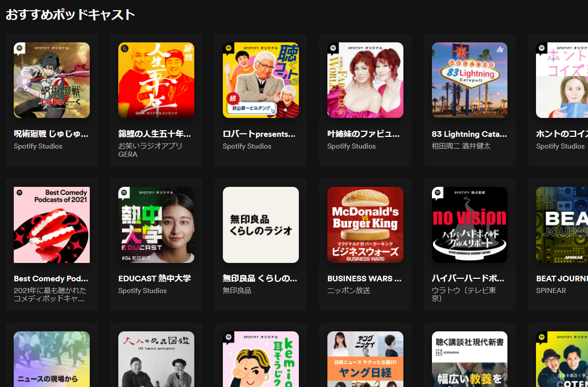The height and width of the screenshot is (387, 588).
Task: Open kemio 耳そうじ podcast cover art
Action: pyautogui.click(x=261, y=359)
